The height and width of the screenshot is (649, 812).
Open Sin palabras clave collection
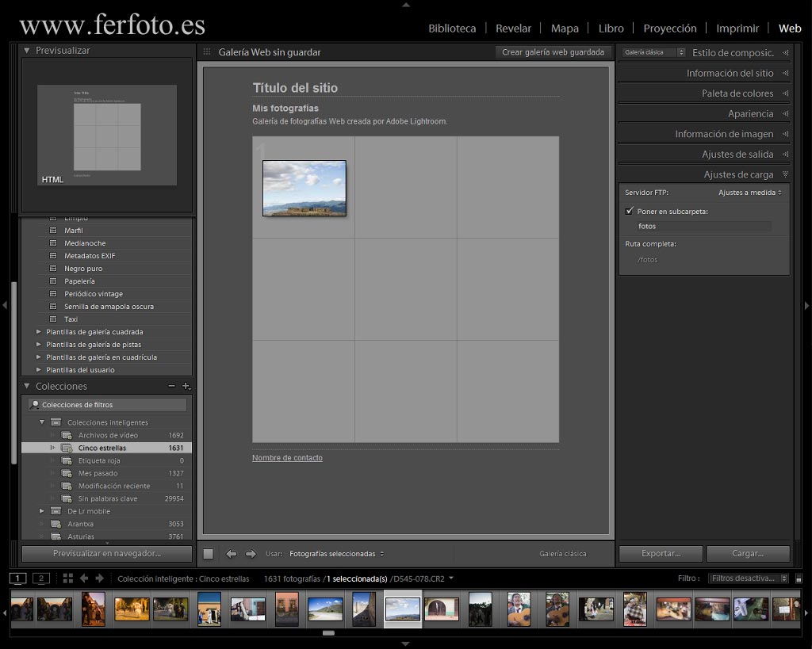(107, 498)
